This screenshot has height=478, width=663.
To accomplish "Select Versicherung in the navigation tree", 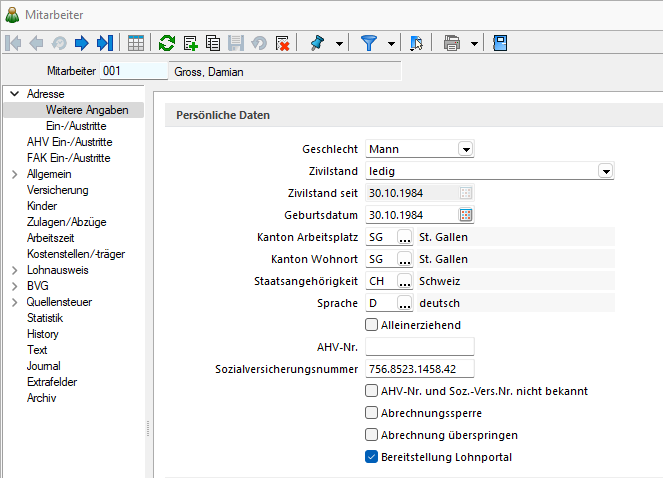I will (x=58, y=190).
